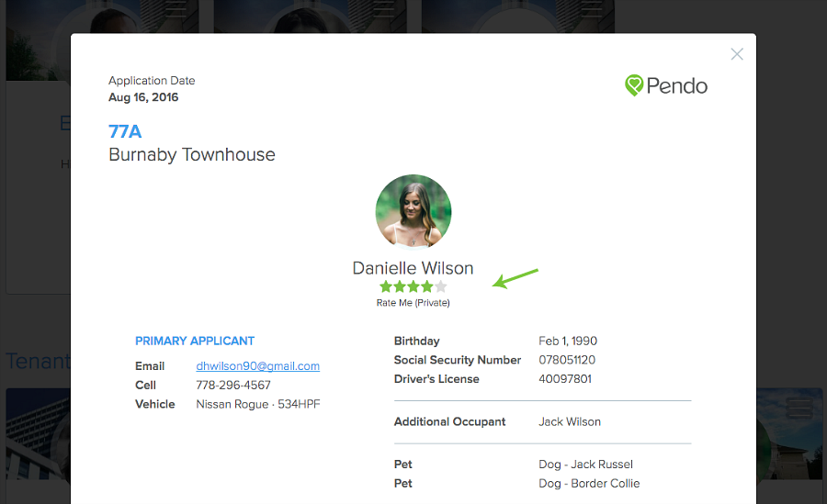Click the Pendo heart logo
The height and width of the screenshot is (504, 827).
[x=633, y=85]
